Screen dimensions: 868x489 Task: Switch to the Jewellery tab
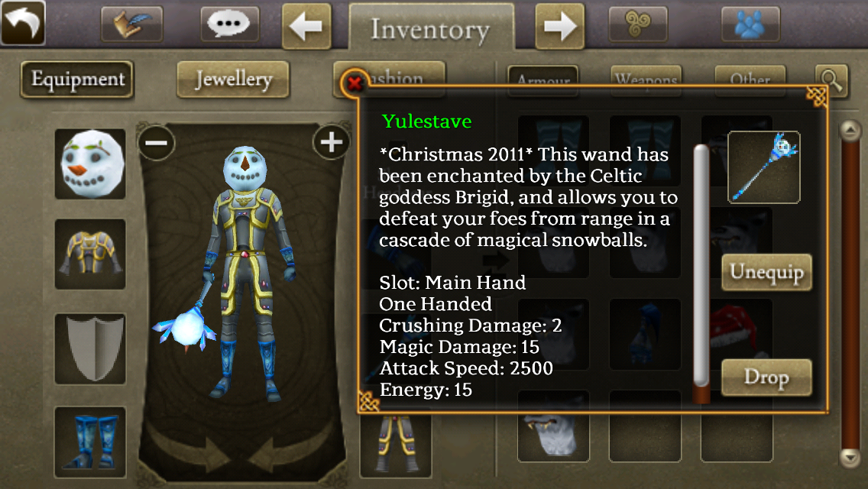coord(233,79)
